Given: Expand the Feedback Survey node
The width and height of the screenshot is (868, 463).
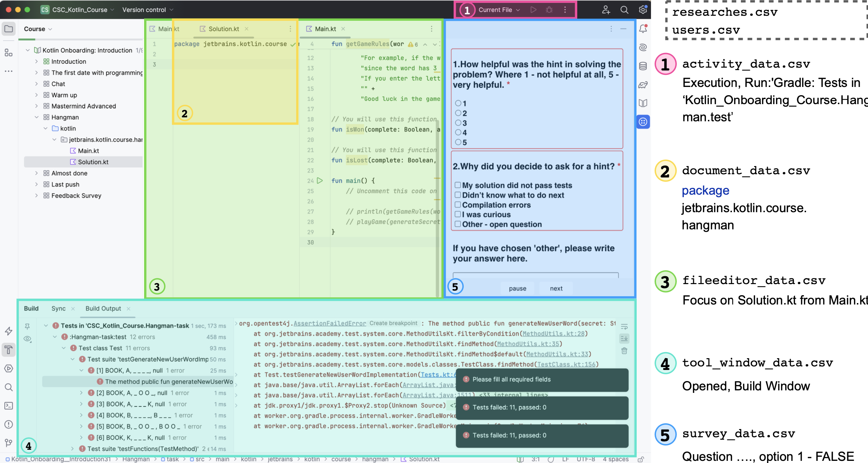Looking at the screenshot, I should tap(37, 196).
